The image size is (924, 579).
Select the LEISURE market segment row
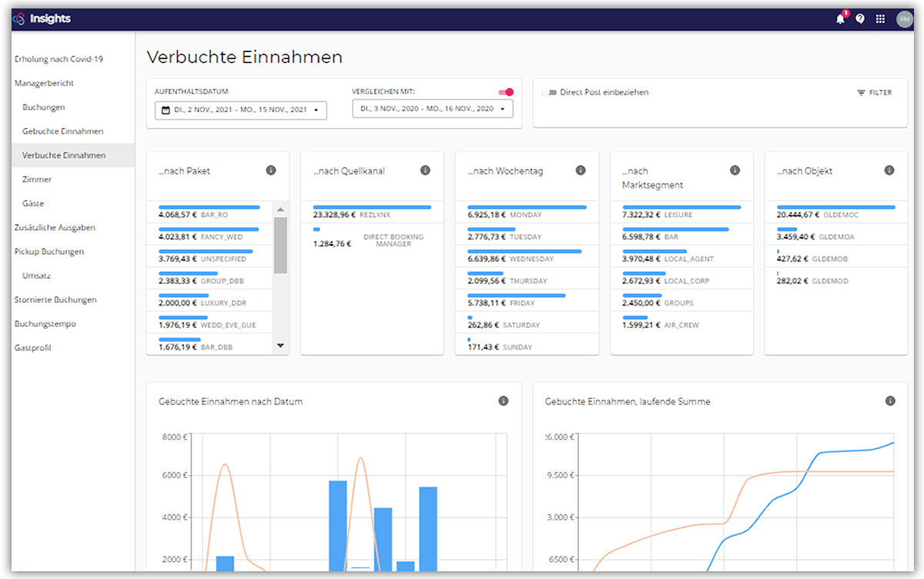click(681, 213)
